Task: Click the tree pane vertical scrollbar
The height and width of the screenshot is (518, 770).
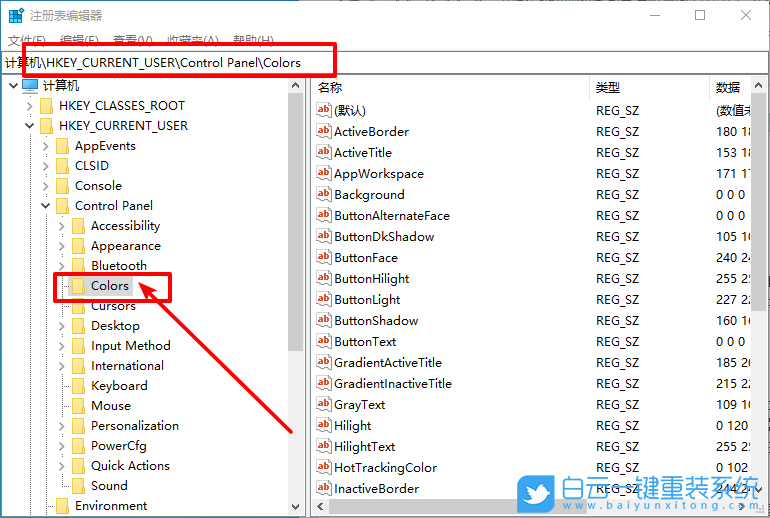Action: point(295,250)
